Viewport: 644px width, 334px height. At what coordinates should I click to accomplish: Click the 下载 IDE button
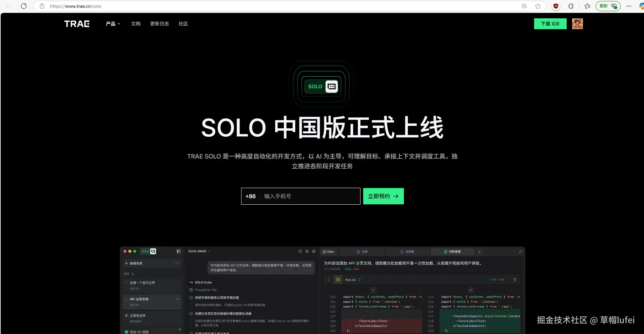[550, 24]
